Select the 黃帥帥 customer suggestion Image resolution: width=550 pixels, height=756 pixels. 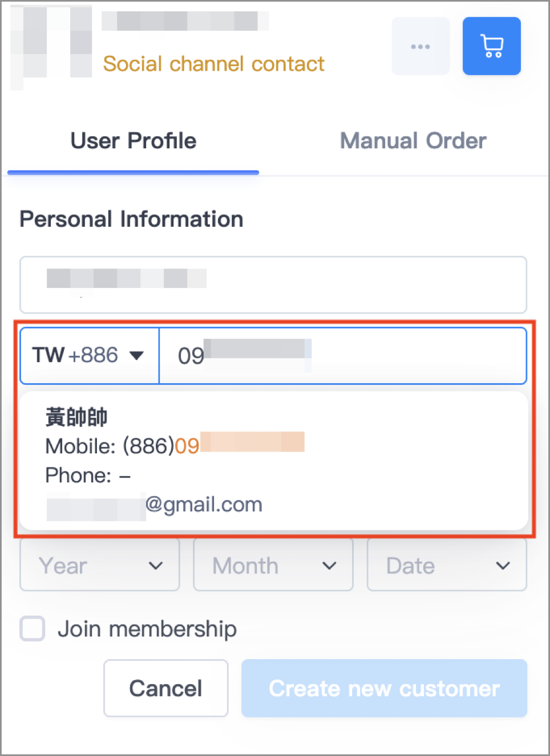[x=273, y=461]
